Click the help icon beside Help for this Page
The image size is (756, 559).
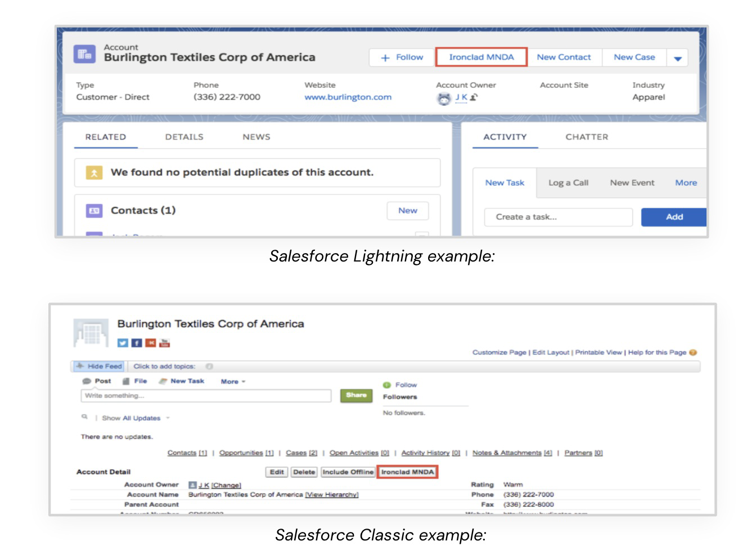[x=693, y=353]
